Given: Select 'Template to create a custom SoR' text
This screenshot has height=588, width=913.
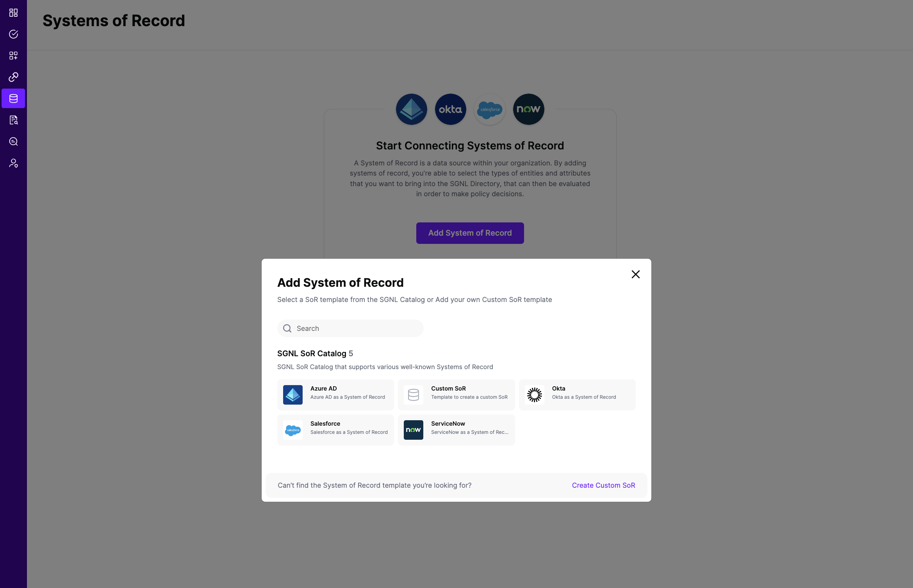Looking at the screenshot, I should [469, 397].
